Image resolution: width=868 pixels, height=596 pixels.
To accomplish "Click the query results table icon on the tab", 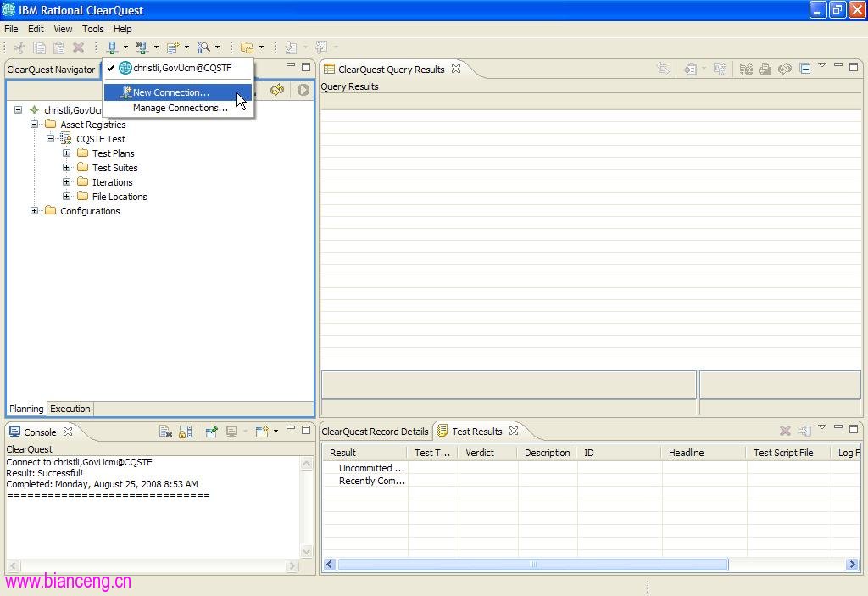I will 330,70.
